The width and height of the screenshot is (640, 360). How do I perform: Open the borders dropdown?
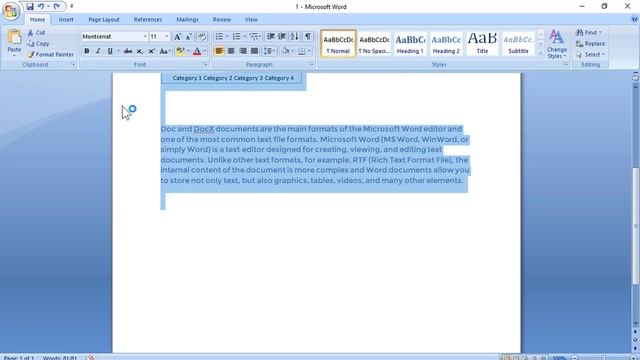(x=309, y=51)
